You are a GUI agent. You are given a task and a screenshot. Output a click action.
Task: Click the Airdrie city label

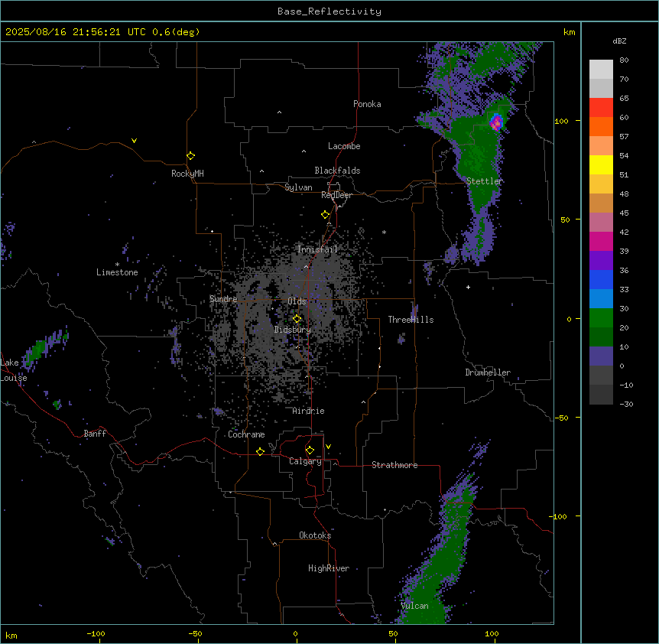309,411
